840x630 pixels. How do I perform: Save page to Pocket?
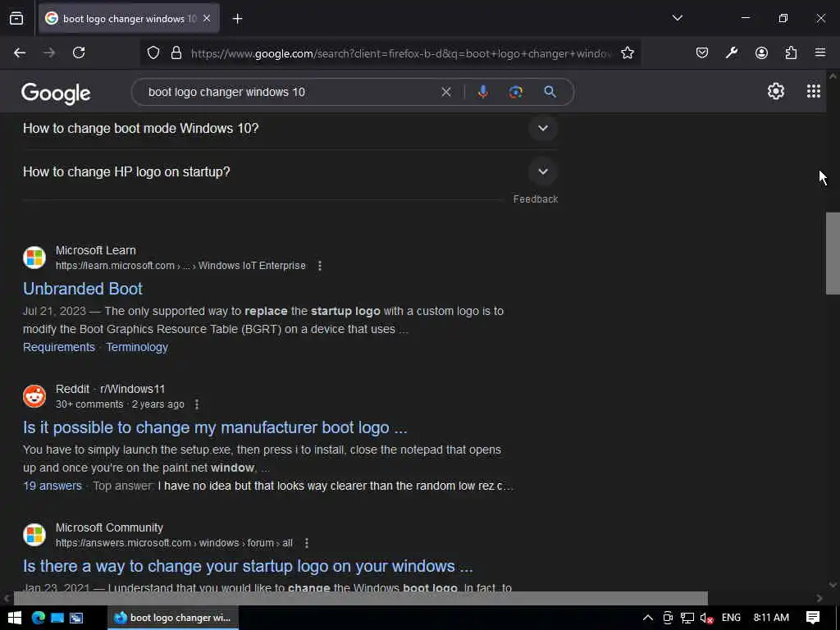pos(702,52)
